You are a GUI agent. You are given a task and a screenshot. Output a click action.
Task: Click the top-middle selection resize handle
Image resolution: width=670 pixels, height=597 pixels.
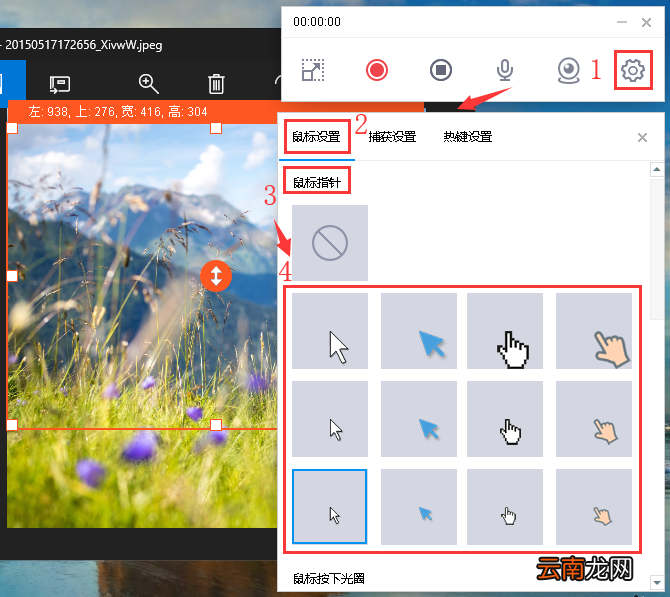[216, 128]
